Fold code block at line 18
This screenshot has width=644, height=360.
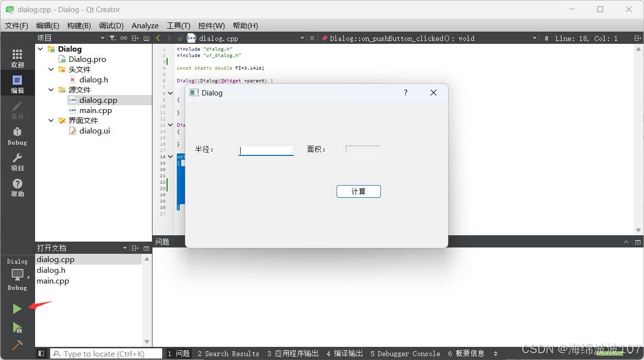[170, 156]
